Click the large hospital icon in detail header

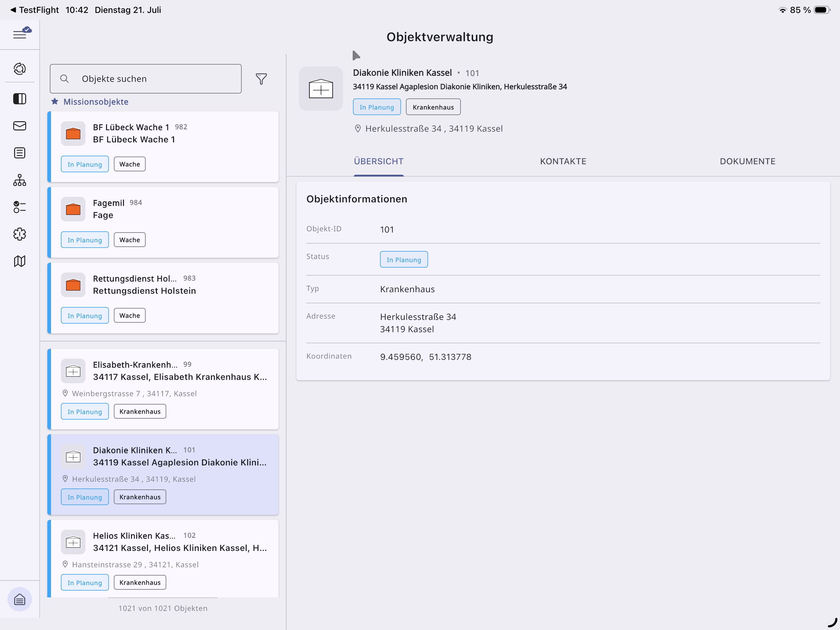(321, 89)
